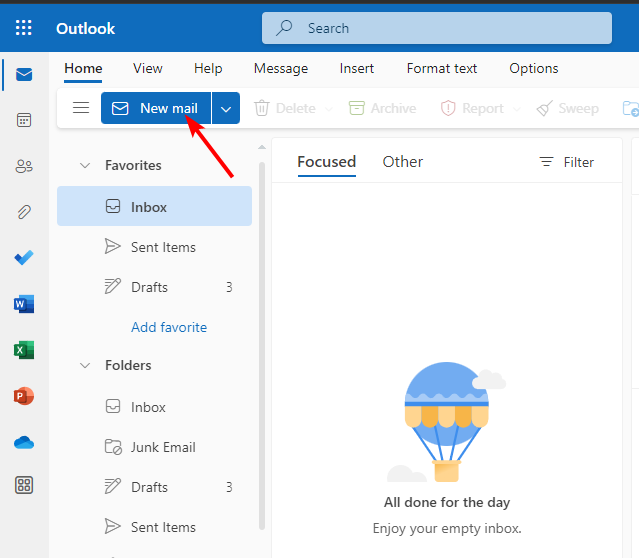Open Sent Items under Favorites
The width and height of the screenshot is (639, 558).
pos(154,247)
